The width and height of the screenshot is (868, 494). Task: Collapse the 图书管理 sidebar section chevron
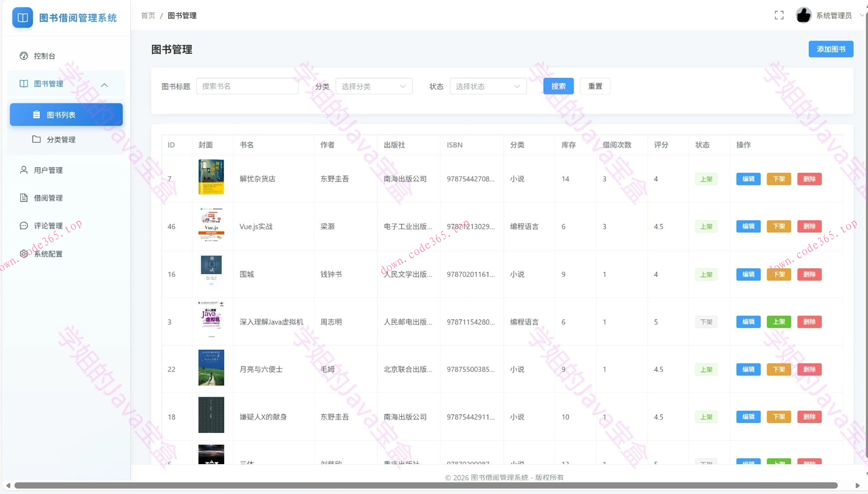(104, 85)
